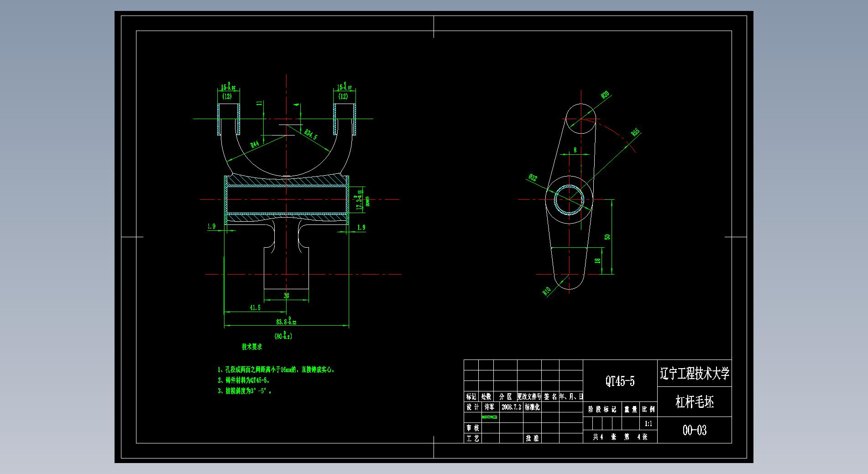Click the 共4张 第4张 sheet count text
This screenshot has height=474, width=868.
pyautogui.click(x=620, y=437)
